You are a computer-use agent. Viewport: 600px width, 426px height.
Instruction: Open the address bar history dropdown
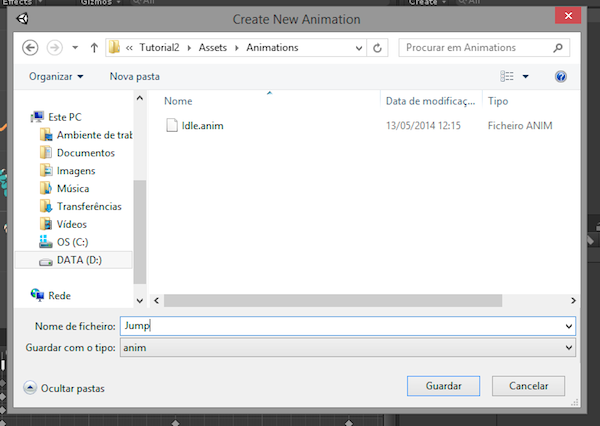(x=359, y=48)
